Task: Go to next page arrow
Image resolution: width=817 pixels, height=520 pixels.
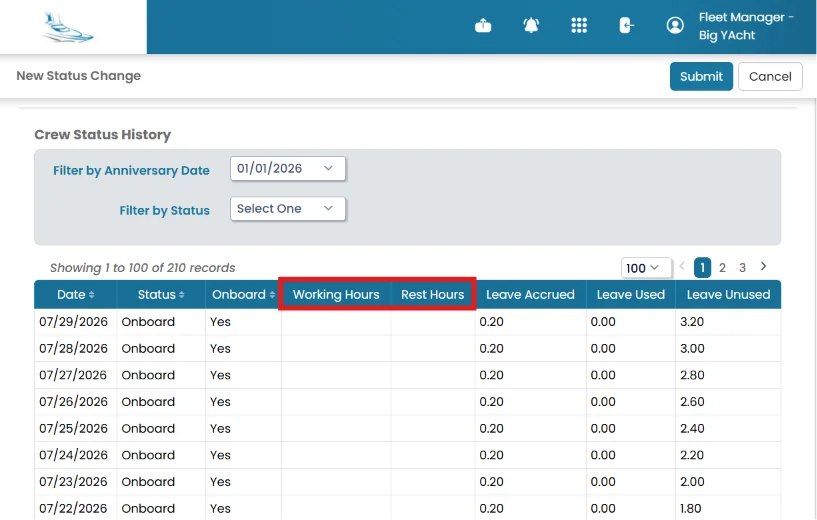Action: tap(763, 267)
